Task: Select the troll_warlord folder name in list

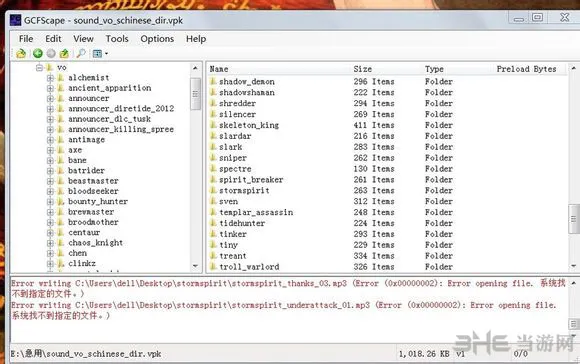Action: tap(249, 267)
